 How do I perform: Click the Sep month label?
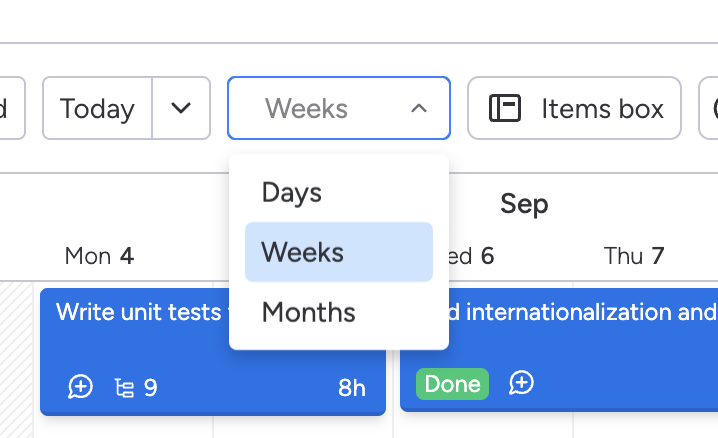(x=524, y=205)
